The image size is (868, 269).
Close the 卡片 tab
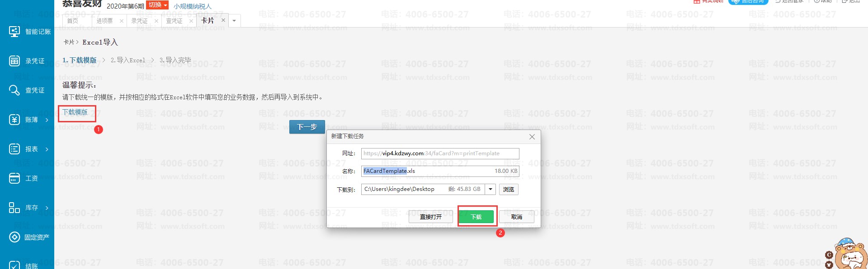223,20
